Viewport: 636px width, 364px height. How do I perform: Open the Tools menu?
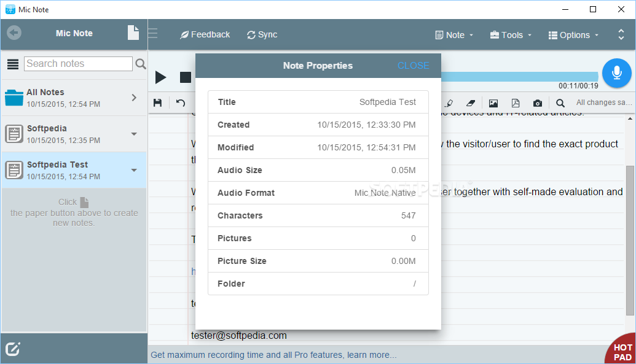[511, 35]
